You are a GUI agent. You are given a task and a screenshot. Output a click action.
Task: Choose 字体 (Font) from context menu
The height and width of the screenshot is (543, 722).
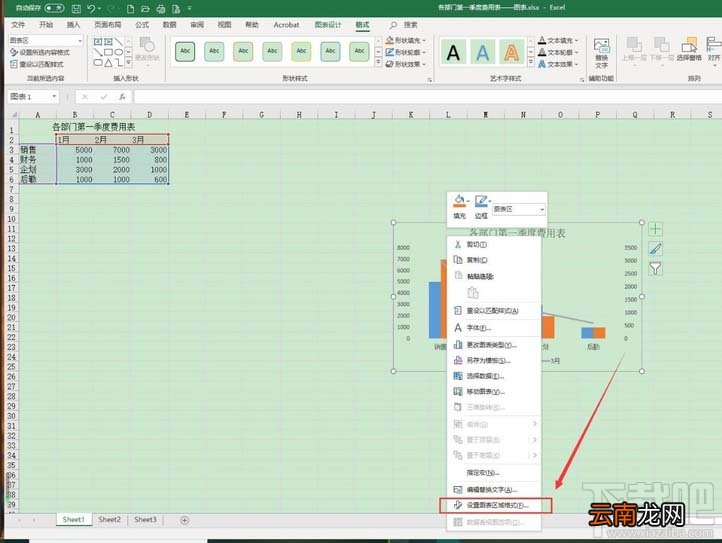(x=494, y=327)
